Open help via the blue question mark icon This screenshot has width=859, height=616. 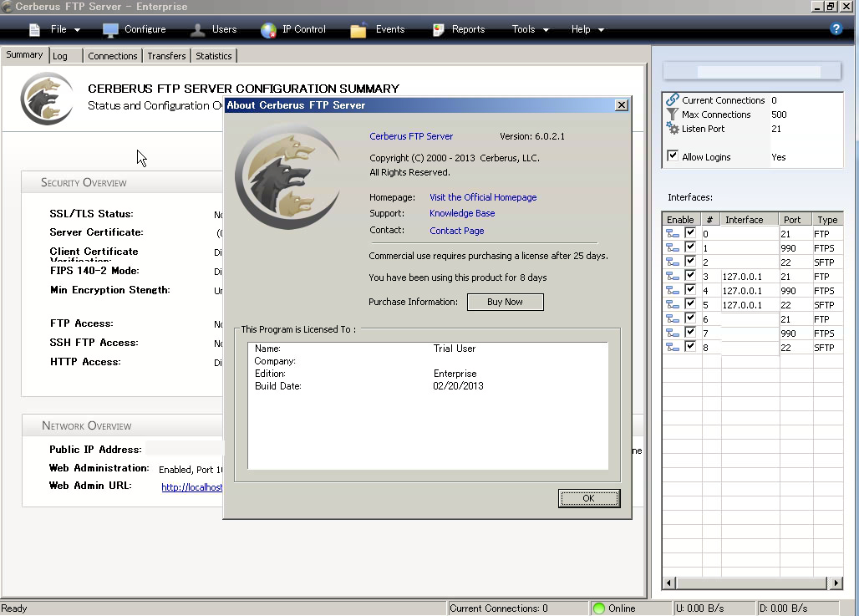[836, 29]
